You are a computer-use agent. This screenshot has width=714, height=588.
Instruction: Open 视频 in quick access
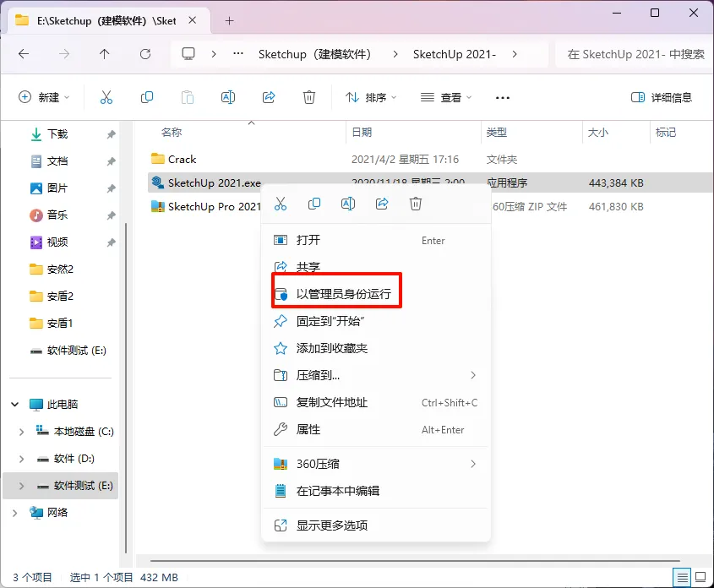[x=57, y=242]
